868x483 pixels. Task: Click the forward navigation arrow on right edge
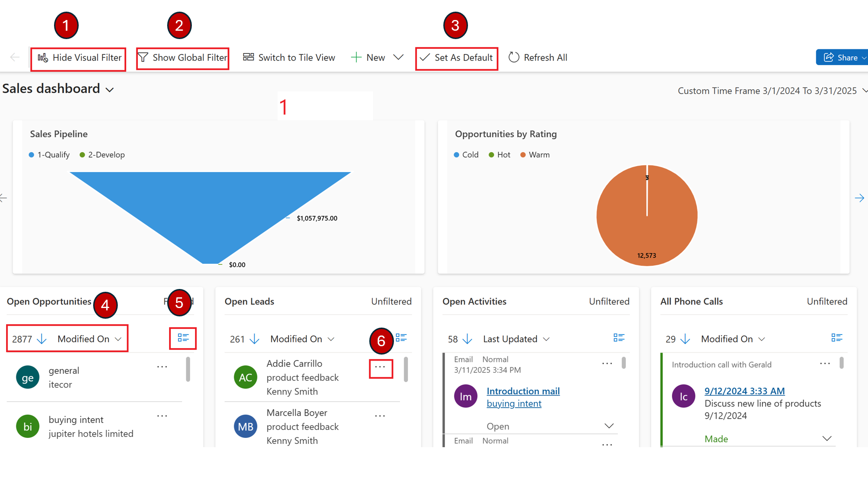click(860, 198)
